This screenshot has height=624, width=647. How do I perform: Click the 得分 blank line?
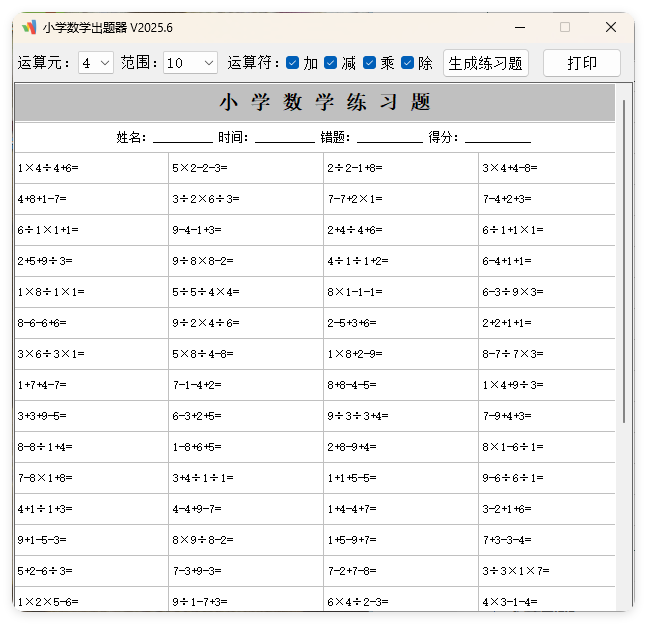tap(497, 138)
